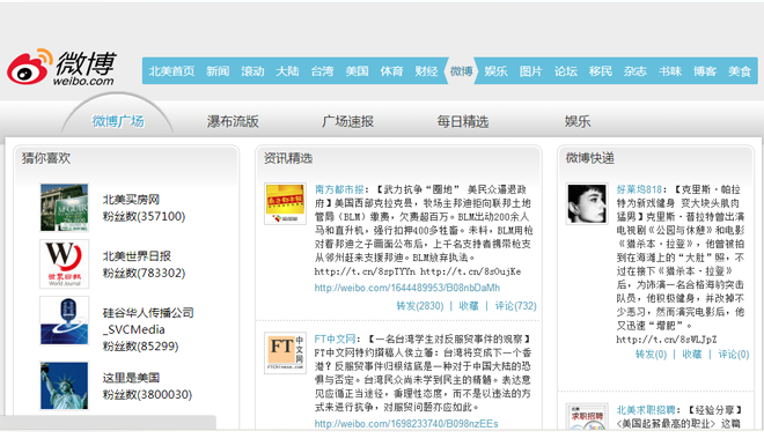
Task: Click 粉丝数(3800030) text
Action: click(147, 394)
